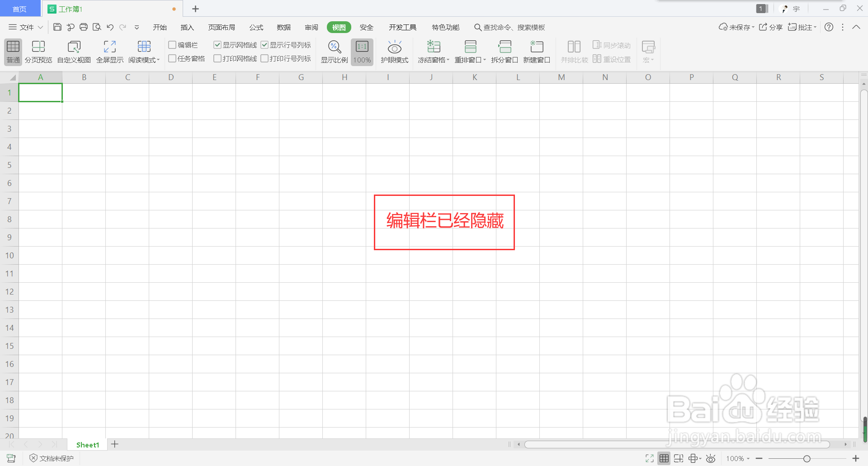The height and width of the screenshot is (466, 868).
Task: Turn on Eye Protection mode (护眼模式)
Action: click(x=395, y=52)
